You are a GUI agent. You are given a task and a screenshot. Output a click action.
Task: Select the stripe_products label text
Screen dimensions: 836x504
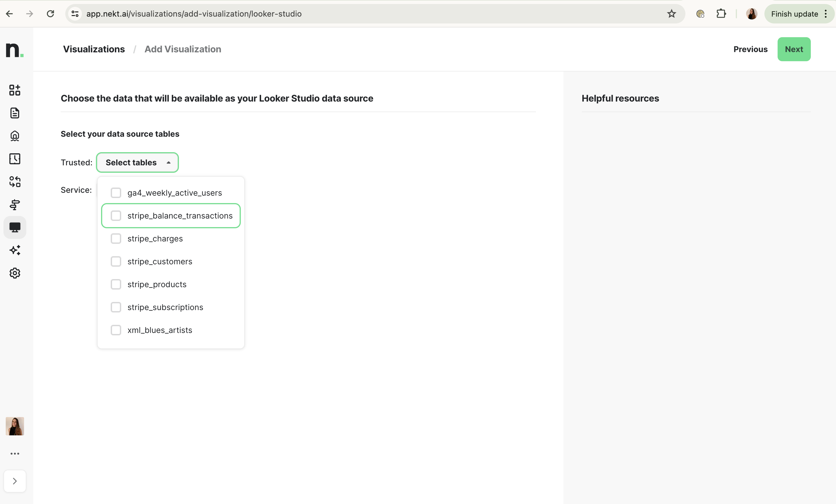(x=157, y=284)
